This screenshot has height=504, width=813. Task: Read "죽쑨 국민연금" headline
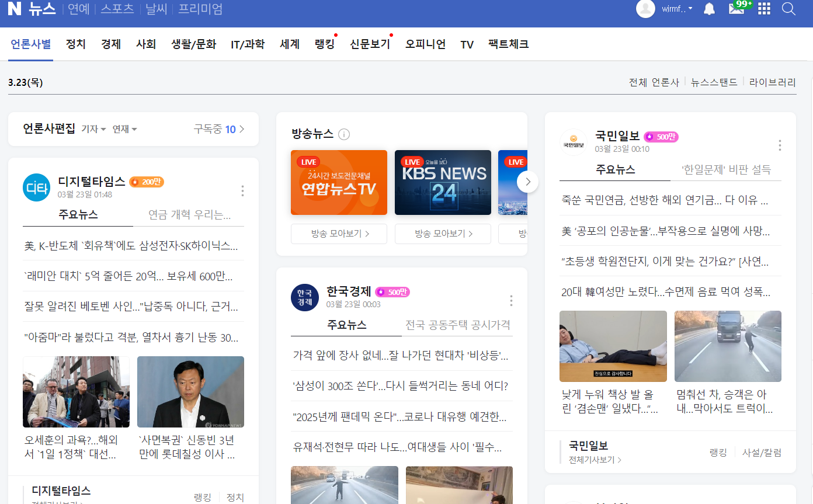[665, 201]
